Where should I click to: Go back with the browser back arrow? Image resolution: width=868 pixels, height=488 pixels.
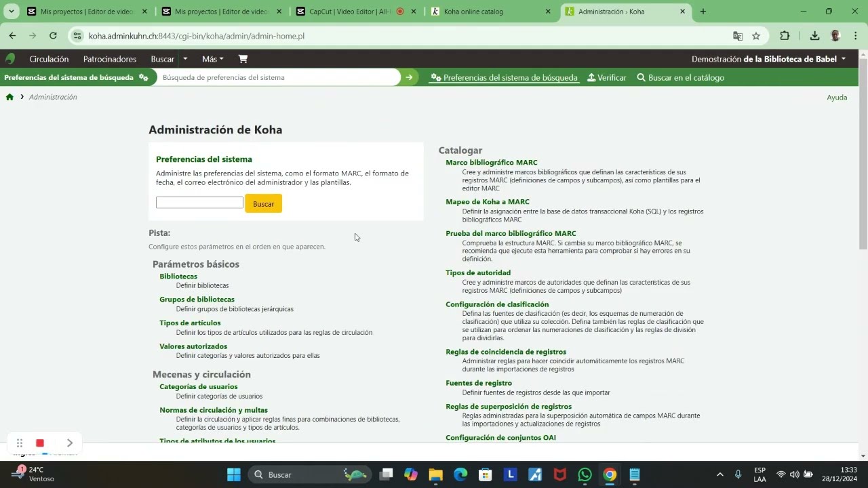[12, 36]
